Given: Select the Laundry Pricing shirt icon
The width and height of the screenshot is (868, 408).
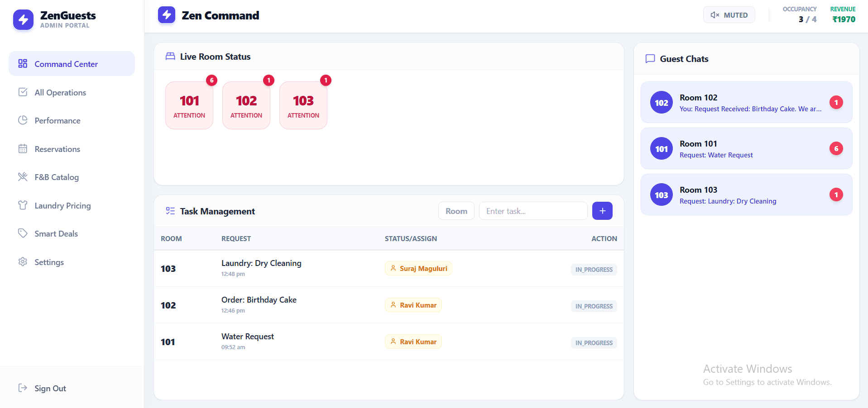Looking at the screenshot, I should [x=23, y=205].
